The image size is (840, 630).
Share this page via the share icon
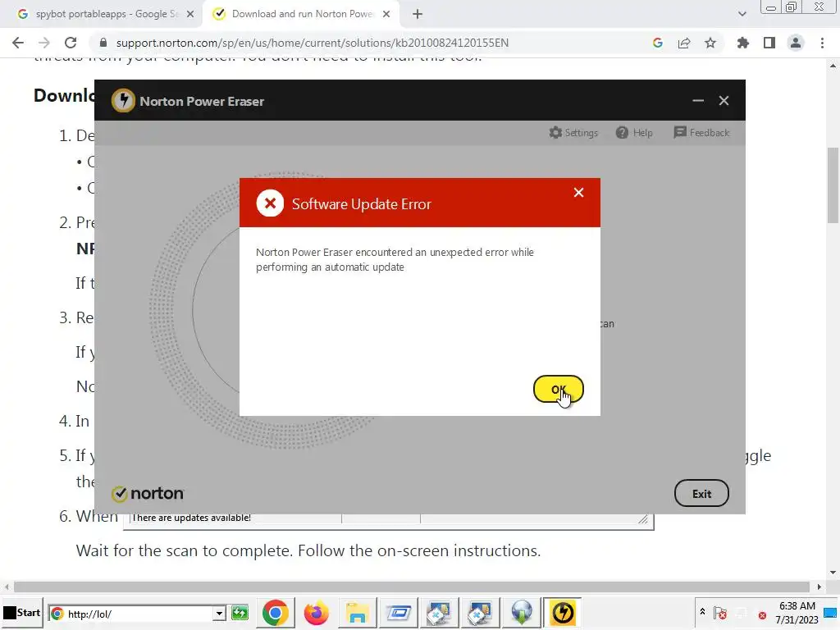click(x=684, y=43)
